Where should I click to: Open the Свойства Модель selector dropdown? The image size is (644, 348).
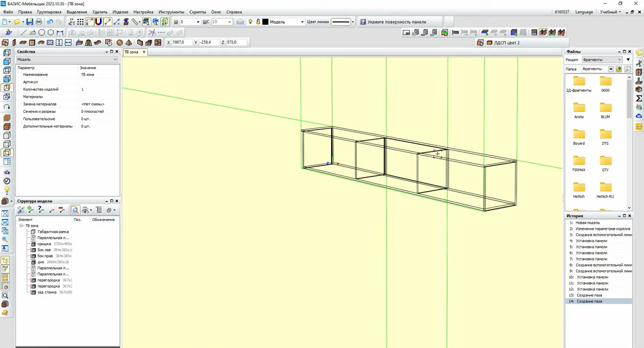click(67, 59)
